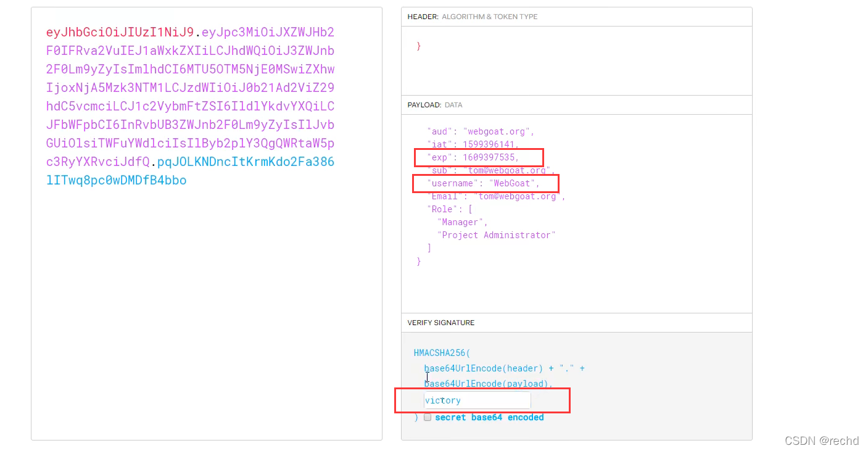Click the "Email": "tom@webgoat.org" line
Viewport: 868px width, 451px height.
[x=496, y=196]
